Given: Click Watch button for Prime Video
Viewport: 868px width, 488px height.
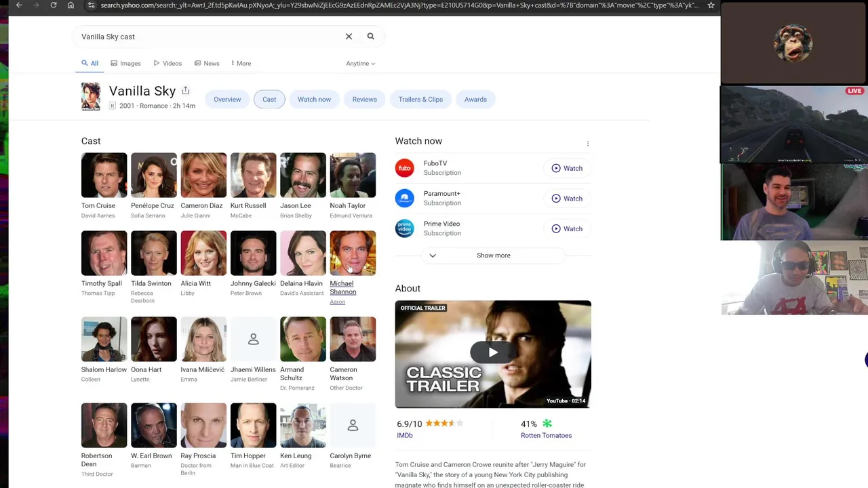Looking at the screenshot, I should tap(567, 228).
